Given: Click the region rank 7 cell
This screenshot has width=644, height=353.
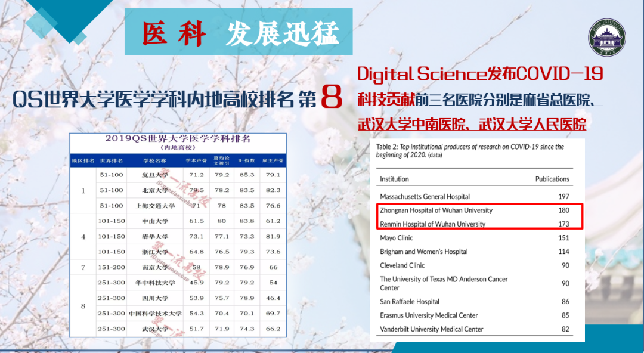Looking at the screenshot, I should (x=83, y=268).
